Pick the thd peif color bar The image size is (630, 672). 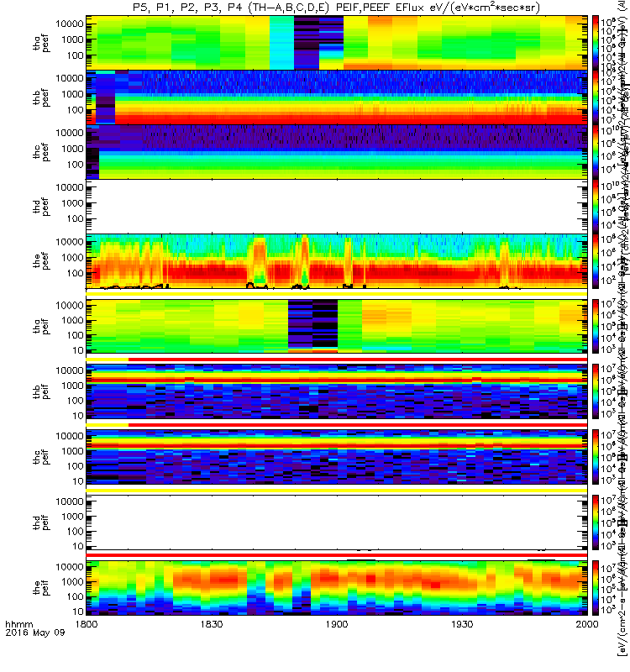[596, 522]
